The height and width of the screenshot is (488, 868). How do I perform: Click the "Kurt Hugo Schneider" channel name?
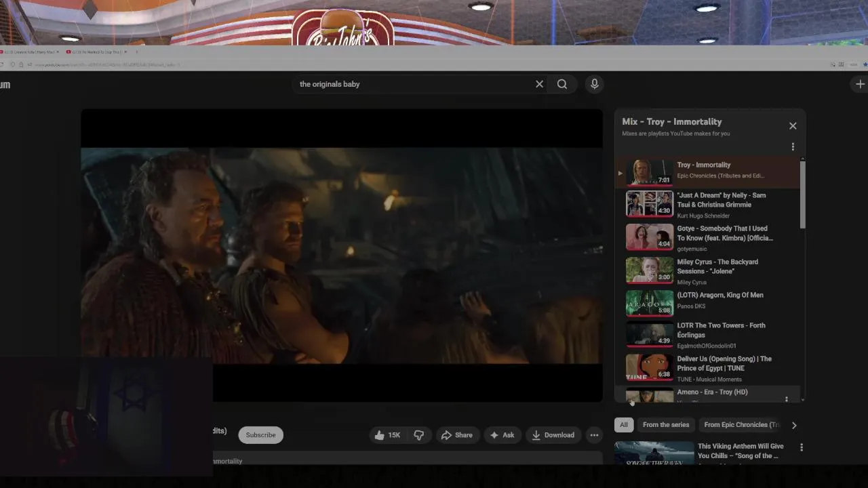[x=703, y=216]
